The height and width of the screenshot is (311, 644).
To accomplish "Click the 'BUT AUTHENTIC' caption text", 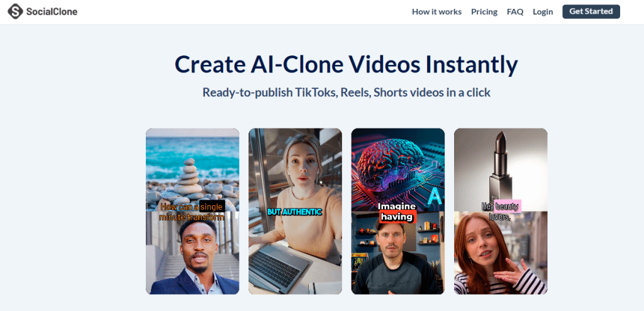I will pos(294,212).
